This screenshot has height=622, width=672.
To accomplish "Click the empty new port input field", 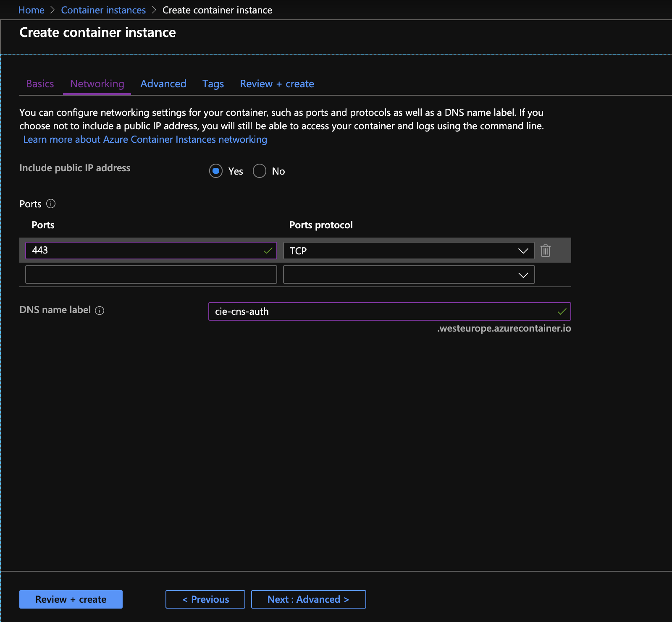I will tap(151, 274).
